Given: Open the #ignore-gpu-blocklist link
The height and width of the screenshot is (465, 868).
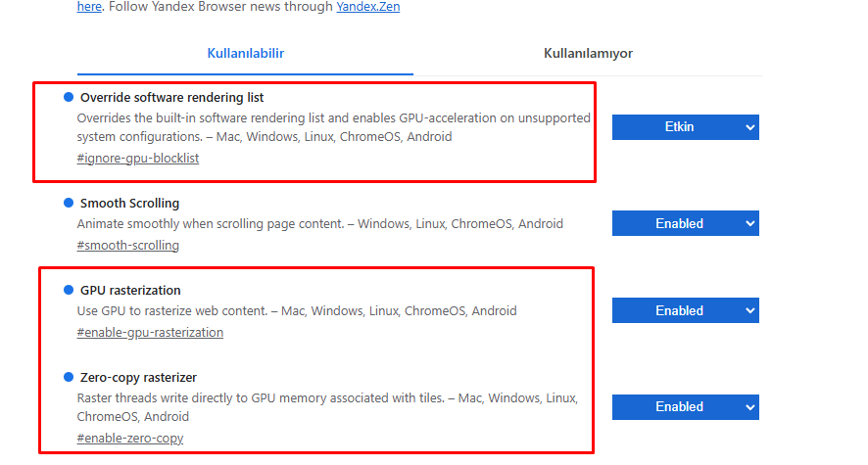Looking at the screenshot, I should (x=138, y=159).
